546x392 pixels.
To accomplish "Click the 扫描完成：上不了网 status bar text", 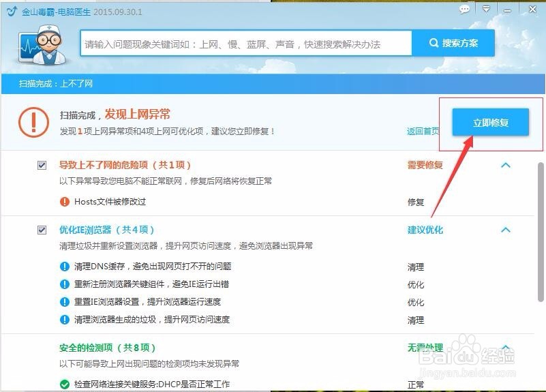I will tap(56, 84).
